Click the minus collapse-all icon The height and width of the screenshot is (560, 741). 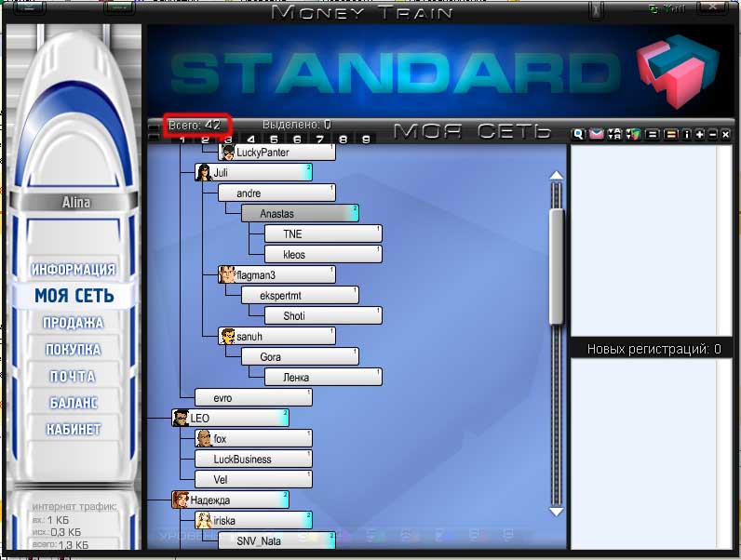[713, 134]
